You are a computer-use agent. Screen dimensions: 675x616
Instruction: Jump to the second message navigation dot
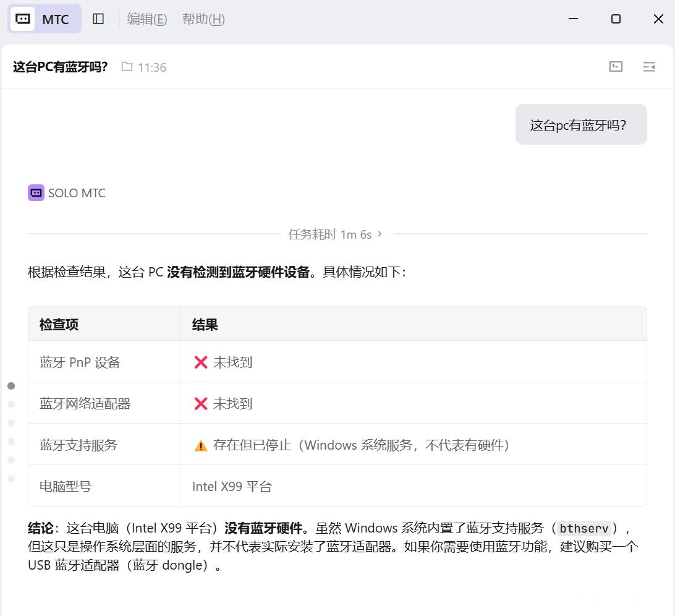pos(11,404)
